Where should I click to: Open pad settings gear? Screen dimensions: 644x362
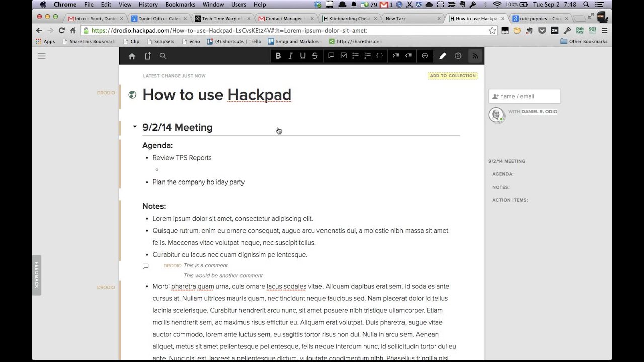click(458, 56)
